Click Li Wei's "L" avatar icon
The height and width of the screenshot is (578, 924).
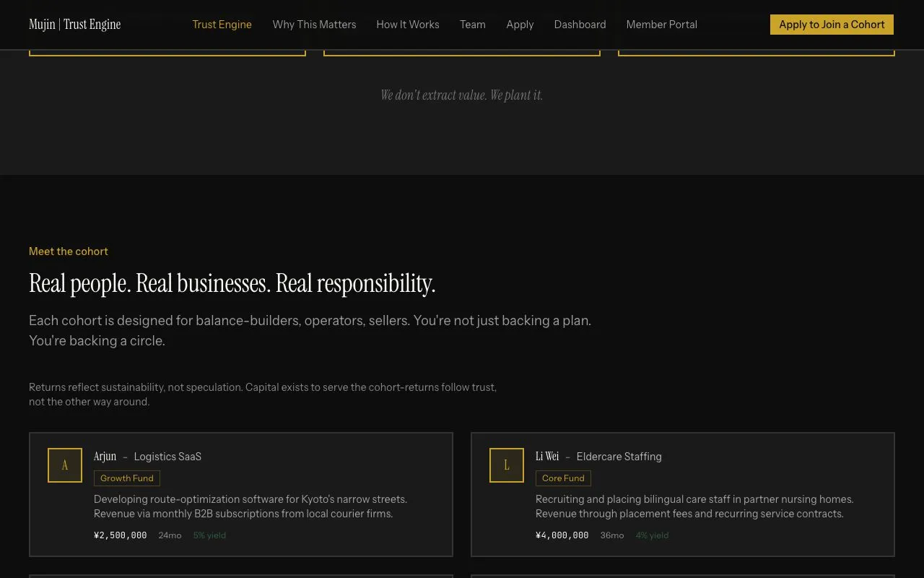[507, 465]
